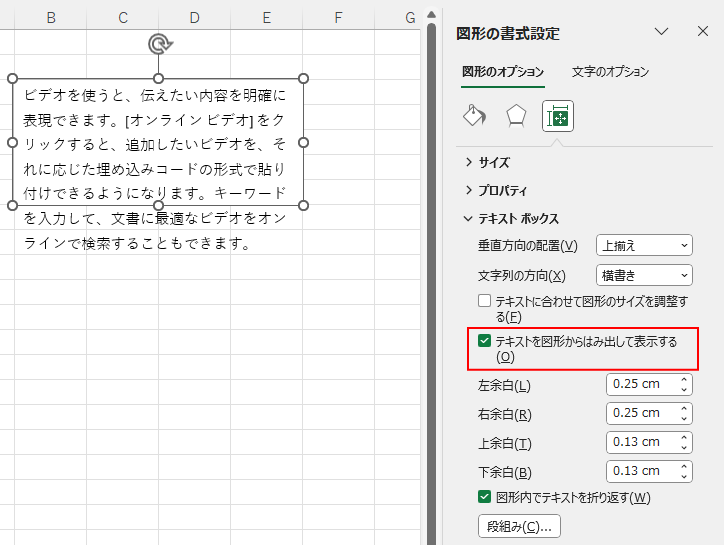Click the top-left text box resize handle

pyautogui.click(x=12, y=79)
